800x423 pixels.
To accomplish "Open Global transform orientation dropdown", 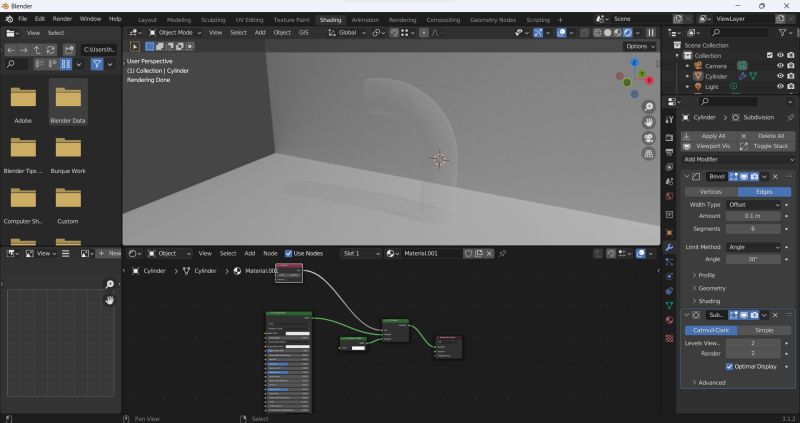I will pyautogui.click(x=347, y=33).
